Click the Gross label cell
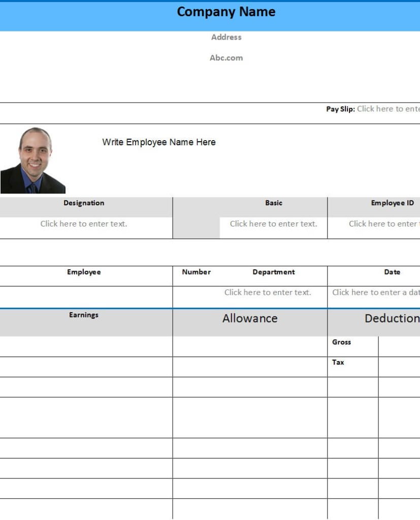This screenshot has height=520, width=420. 341,342
